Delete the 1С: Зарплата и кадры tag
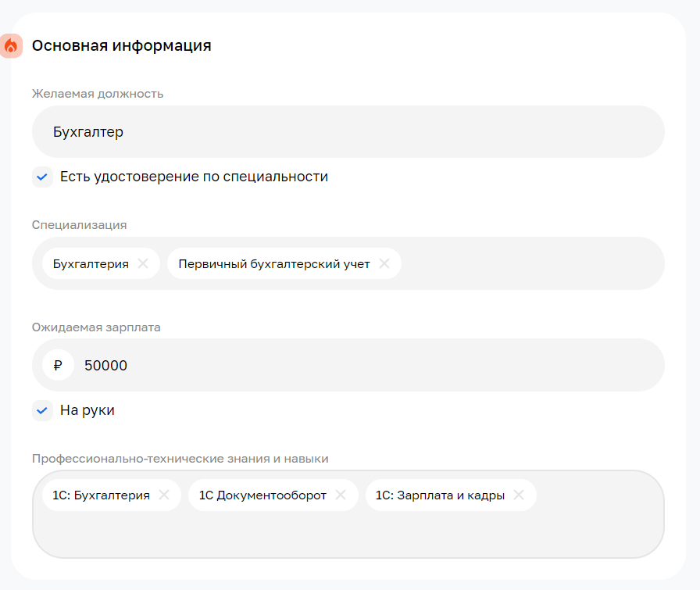The height and width of the screenshot is (590, 700). pyautogui.click(x=519, y=495)
